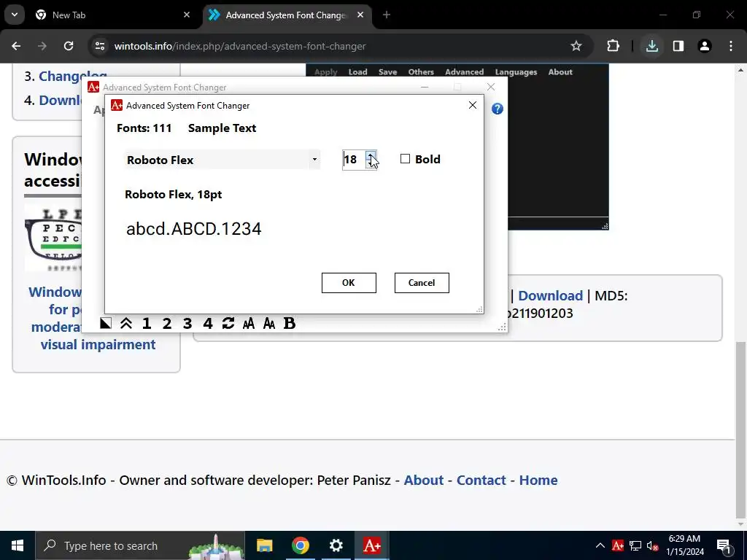Open the Changelog contents link
This screenshot has width=747, height=560.
[72, 76]
